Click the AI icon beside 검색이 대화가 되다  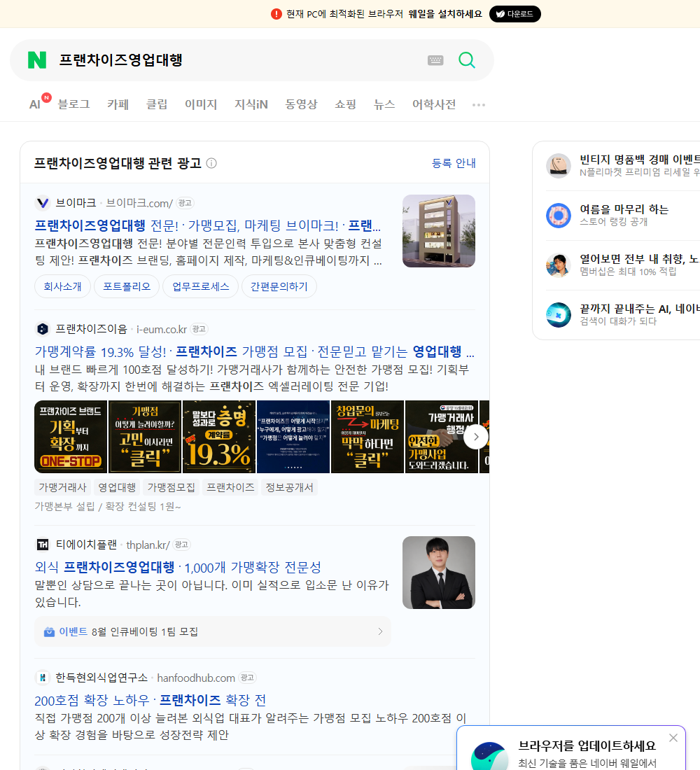(x=559, y=315)
